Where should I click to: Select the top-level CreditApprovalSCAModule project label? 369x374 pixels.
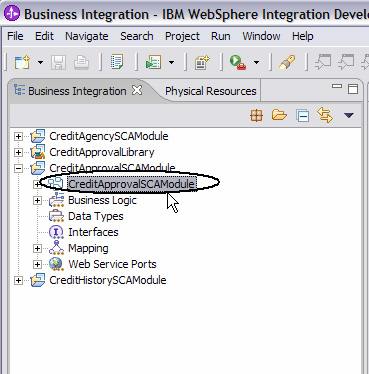112,167
